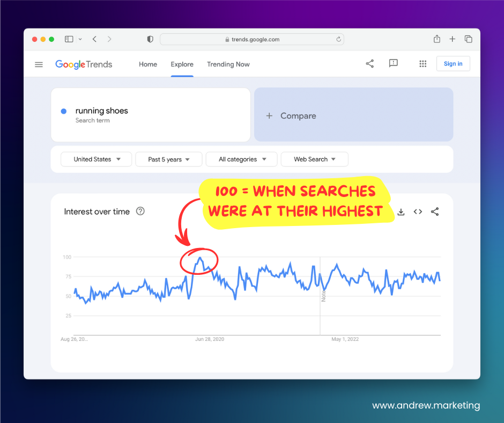Toggle the Safari sidebar
The height and width of the screenshot is (423, 504).
tap(69, 39)
